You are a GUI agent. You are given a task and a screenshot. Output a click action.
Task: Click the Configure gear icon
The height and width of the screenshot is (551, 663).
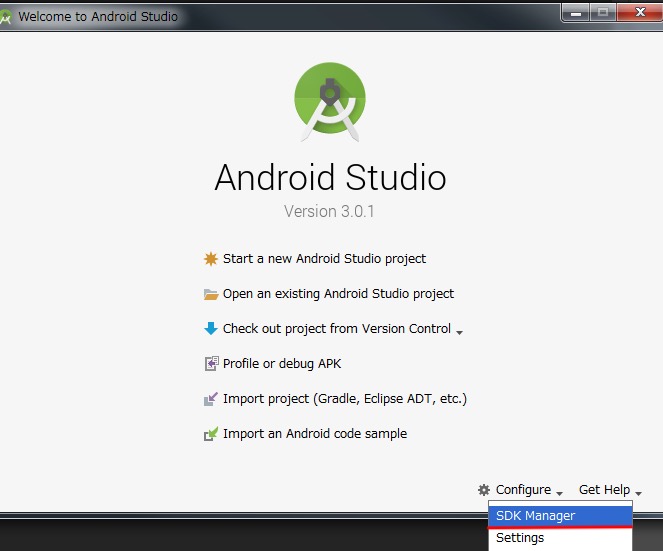484,490
